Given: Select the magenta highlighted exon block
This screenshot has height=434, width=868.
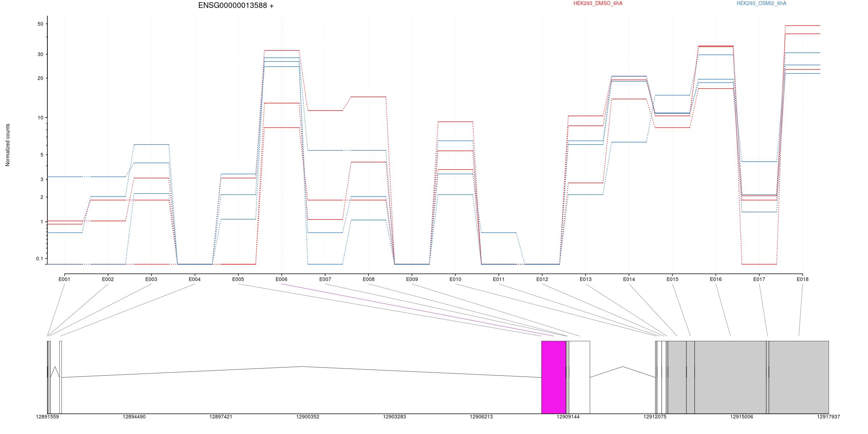Looking at the screenshot, I should 554,377.
